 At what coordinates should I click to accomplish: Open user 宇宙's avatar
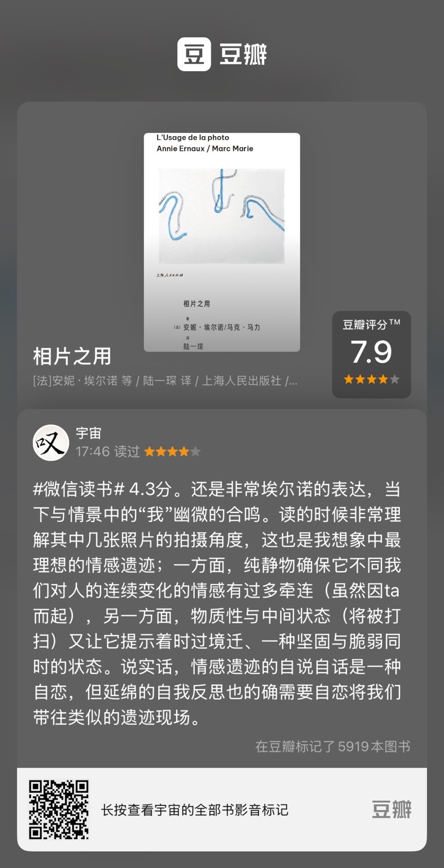51,442
